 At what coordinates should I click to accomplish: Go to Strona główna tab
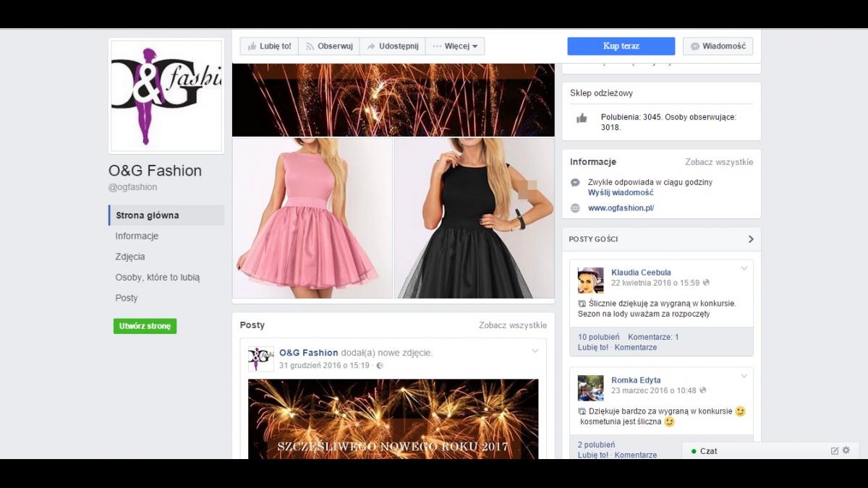click(166, 215)
